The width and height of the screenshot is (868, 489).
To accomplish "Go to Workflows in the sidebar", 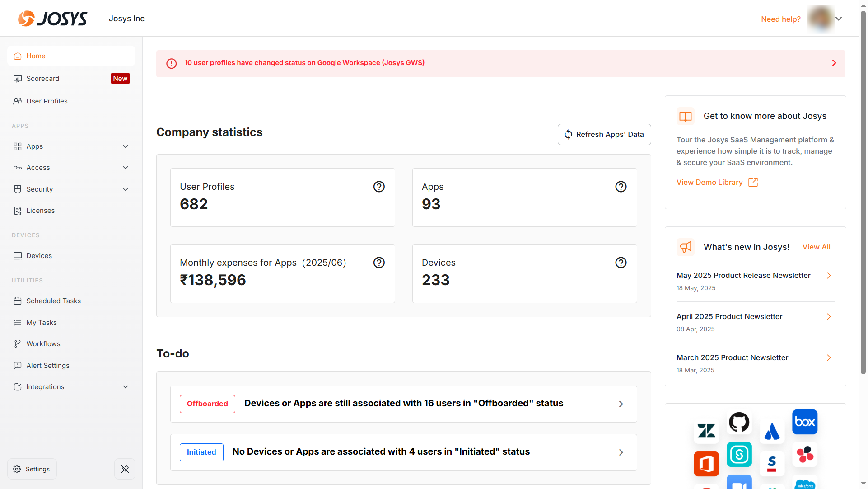I will coord(43,344).
